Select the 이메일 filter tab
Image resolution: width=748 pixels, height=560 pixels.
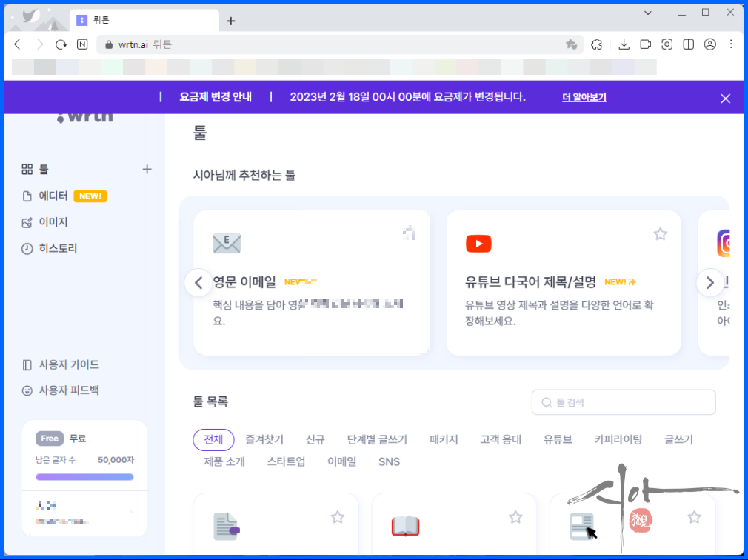[x=341, y=461]
